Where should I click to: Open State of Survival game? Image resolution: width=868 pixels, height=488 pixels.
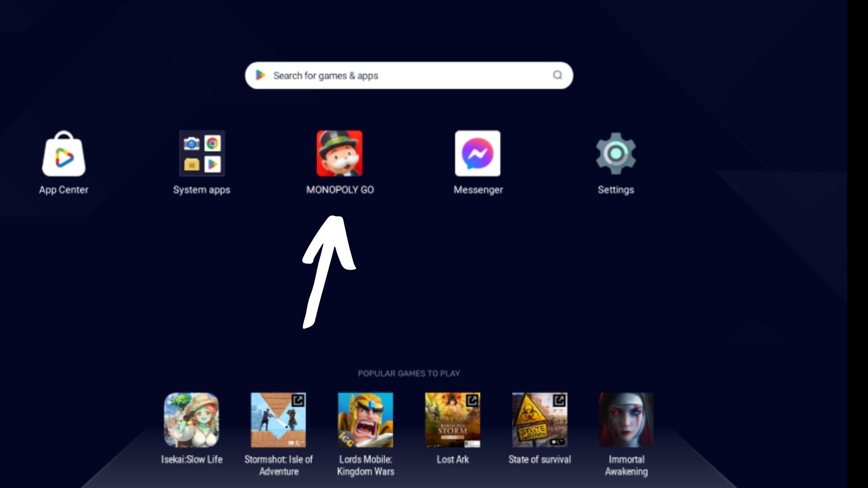[x=539, y=420]
